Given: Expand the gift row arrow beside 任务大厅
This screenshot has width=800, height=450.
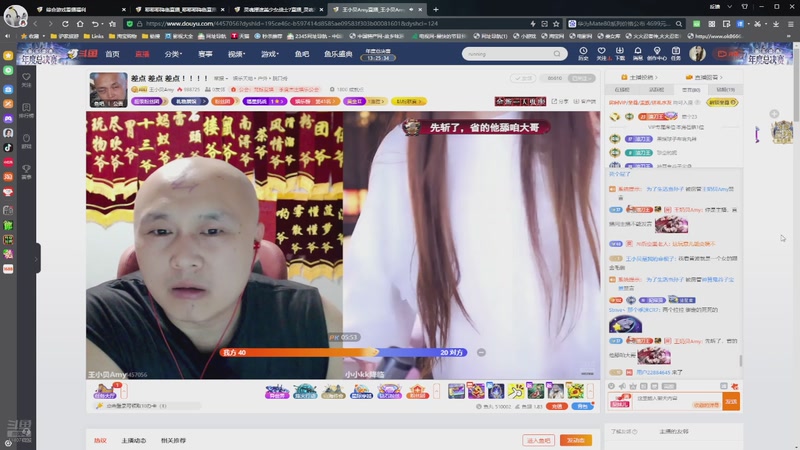Looking at the screenshot, I should (x=123, y=391).
